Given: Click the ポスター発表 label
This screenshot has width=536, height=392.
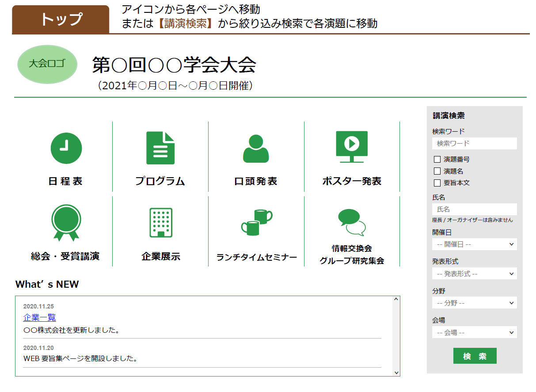Looking at the screenshot, I should pyautogui.click(x=352, y=181).
